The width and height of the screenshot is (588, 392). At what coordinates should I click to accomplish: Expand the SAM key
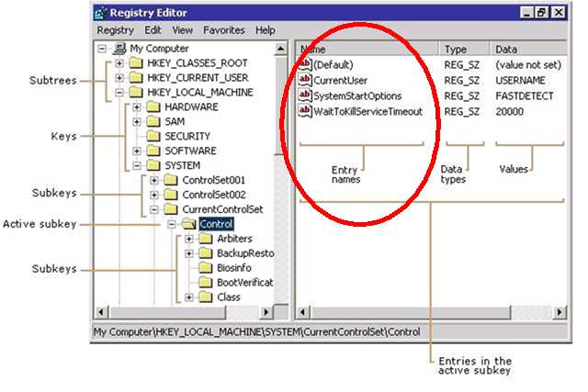click(x=137, y=121)
